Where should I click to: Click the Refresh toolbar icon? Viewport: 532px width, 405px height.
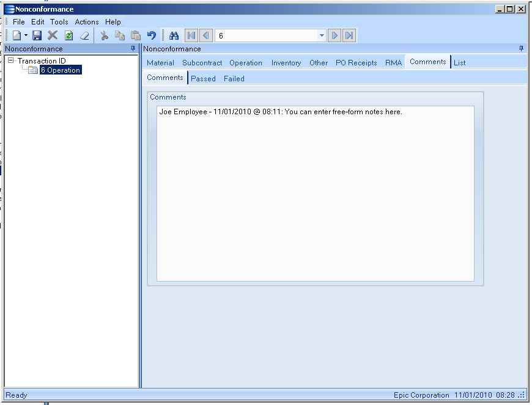[69, 35]
